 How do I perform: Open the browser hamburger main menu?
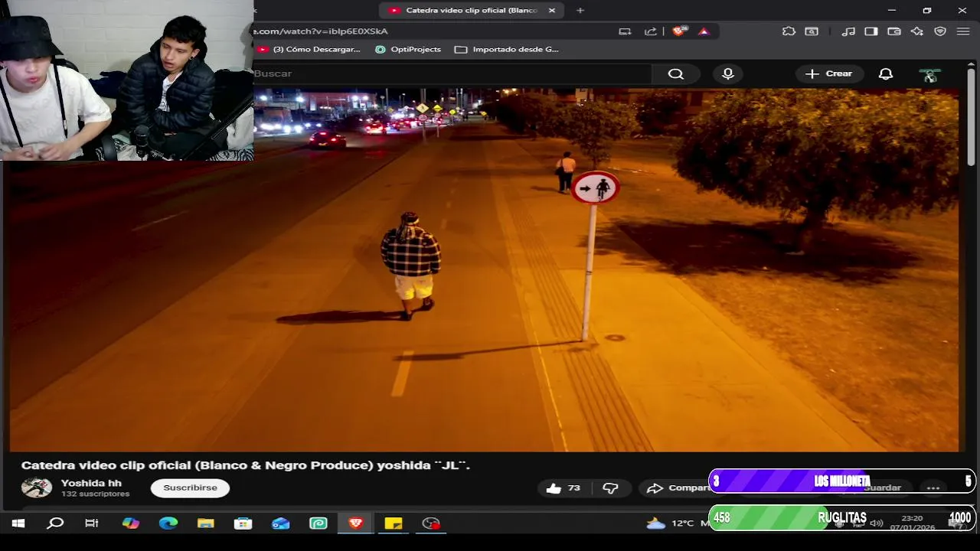pyautogui.click(x=963, y=31)
